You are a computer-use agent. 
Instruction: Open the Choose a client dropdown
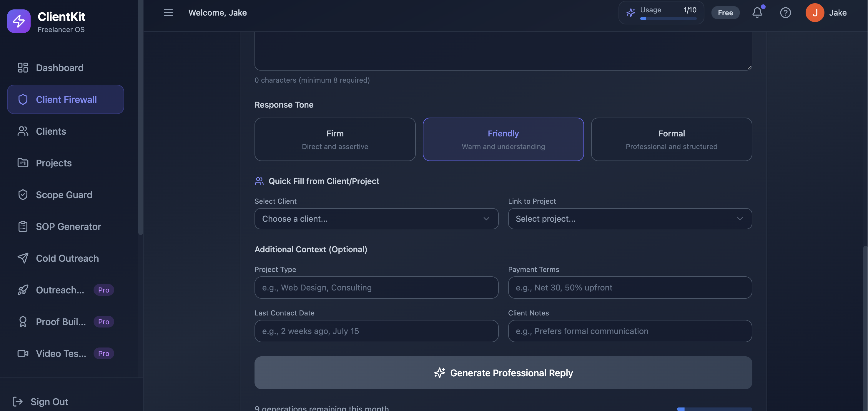pos(376,219)
